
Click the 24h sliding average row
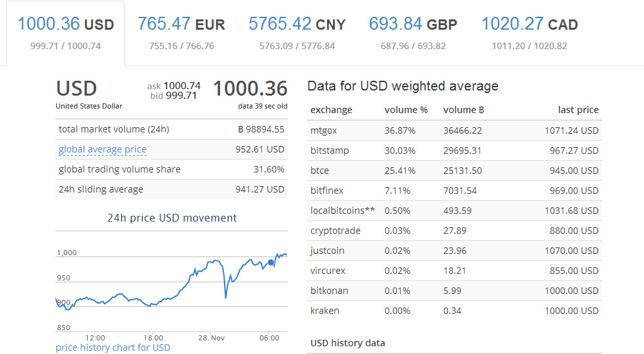pos(171,189)
